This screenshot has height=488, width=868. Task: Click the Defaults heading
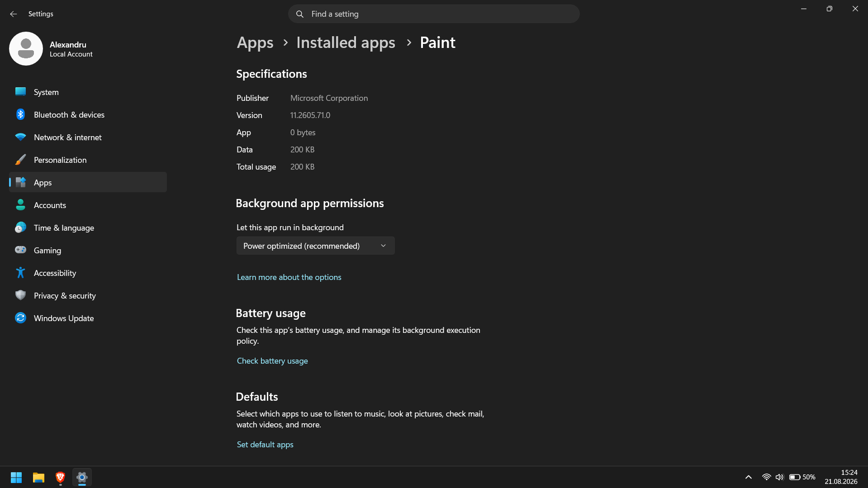pos(257,397)
